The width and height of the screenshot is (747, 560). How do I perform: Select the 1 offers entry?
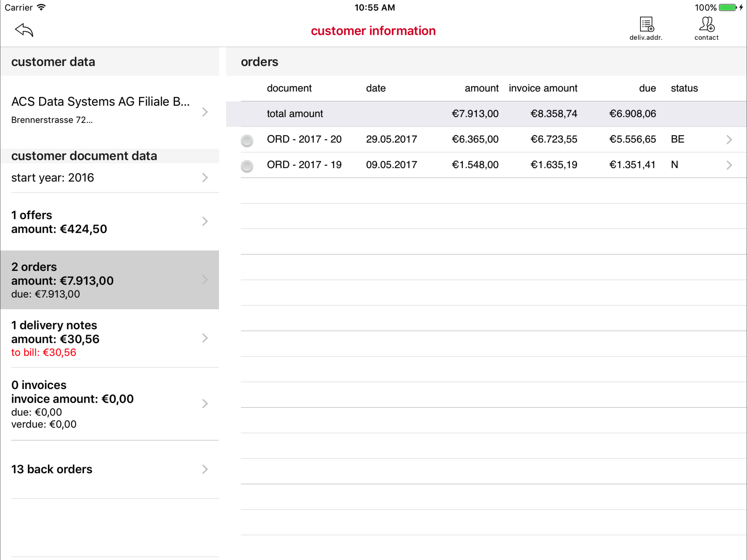tap(110, 221)
